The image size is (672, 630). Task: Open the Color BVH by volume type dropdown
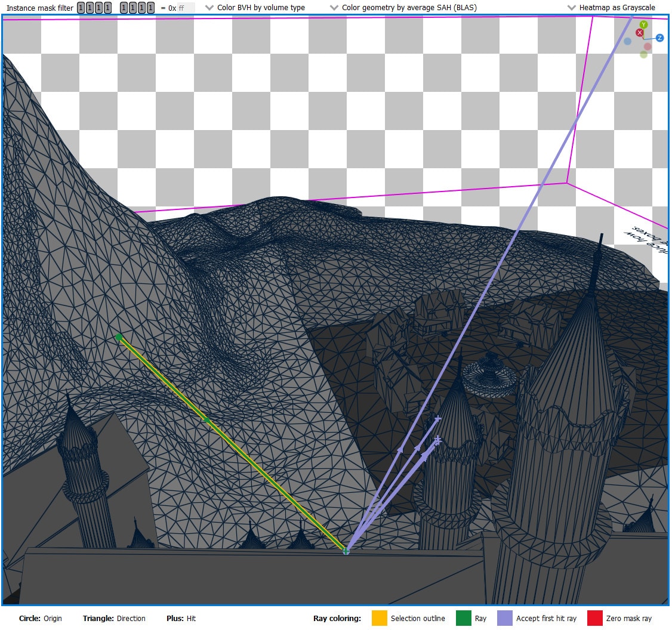pos(255,8)
